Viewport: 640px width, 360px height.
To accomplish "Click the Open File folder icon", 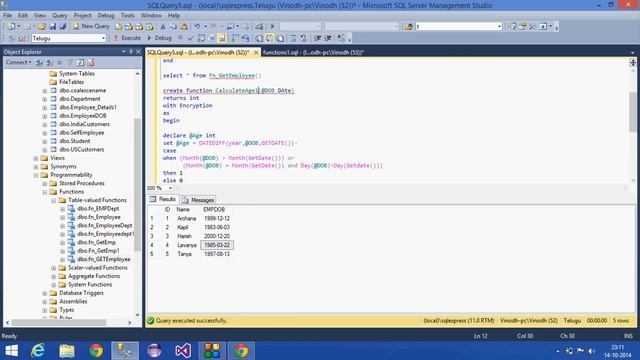I will point(42,26).
